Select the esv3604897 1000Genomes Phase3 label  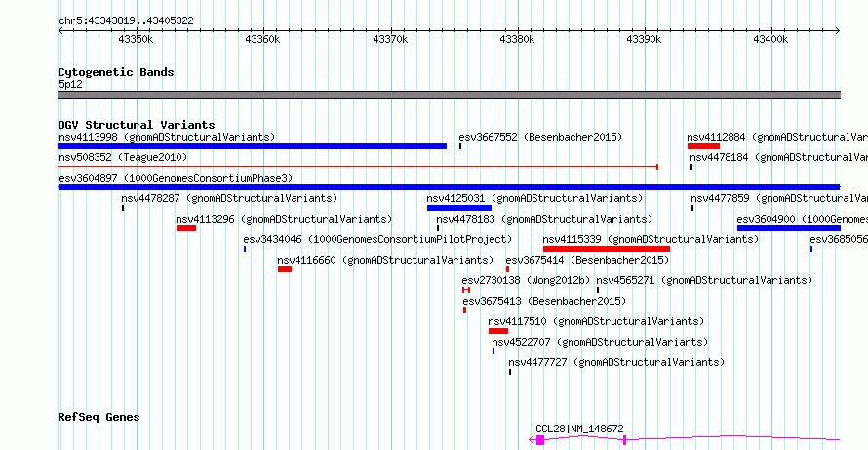pos(176,178)
